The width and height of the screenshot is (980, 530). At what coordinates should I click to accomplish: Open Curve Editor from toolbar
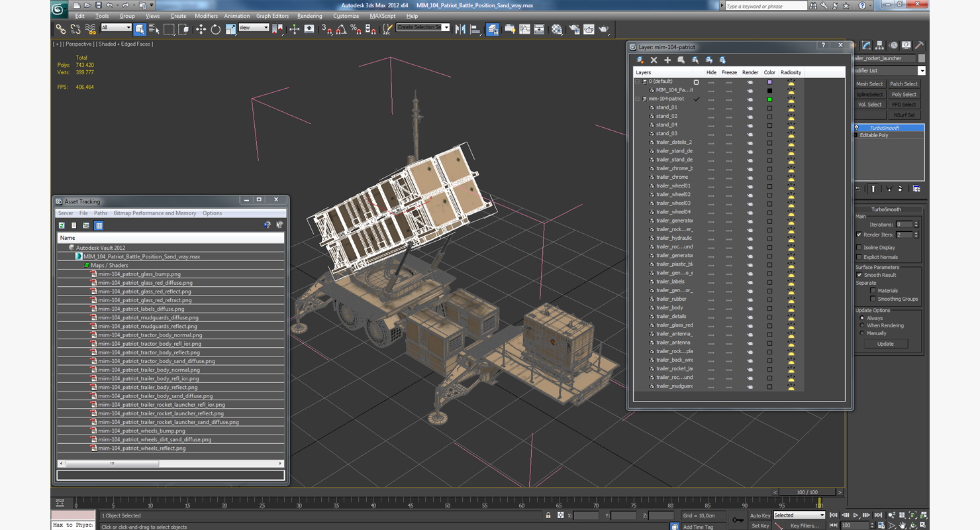[524, 29]
